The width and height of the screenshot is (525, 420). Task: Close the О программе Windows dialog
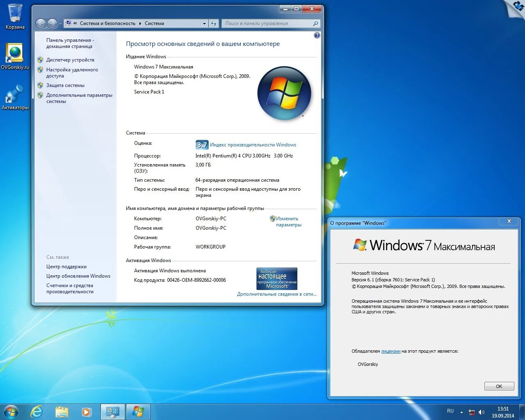509,221
